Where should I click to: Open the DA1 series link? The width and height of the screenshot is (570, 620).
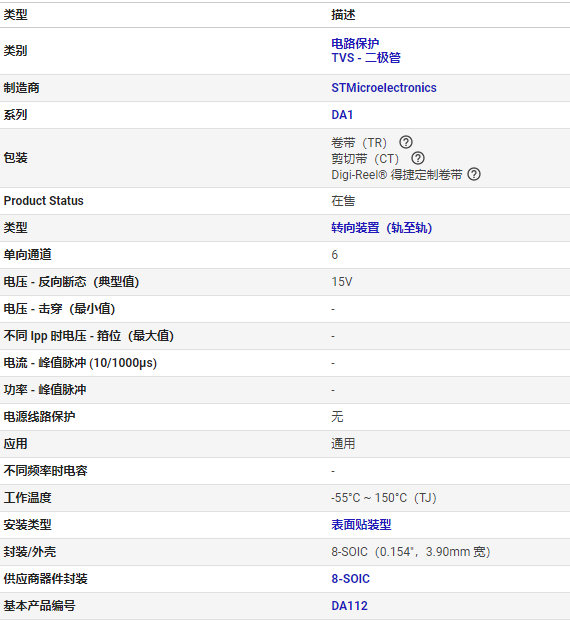point(342,115)
